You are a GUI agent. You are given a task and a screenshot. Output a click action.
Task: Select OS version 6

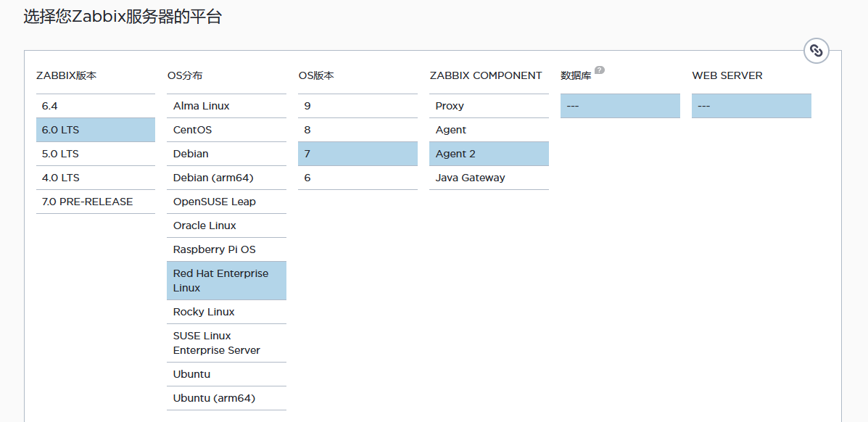(x=357, y=178)
